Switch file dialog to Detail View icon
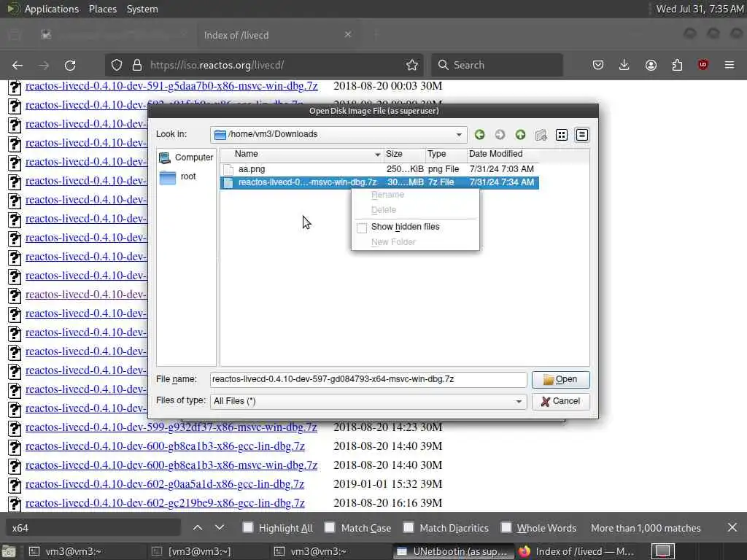The image size is (747, 560). point(581,135)
